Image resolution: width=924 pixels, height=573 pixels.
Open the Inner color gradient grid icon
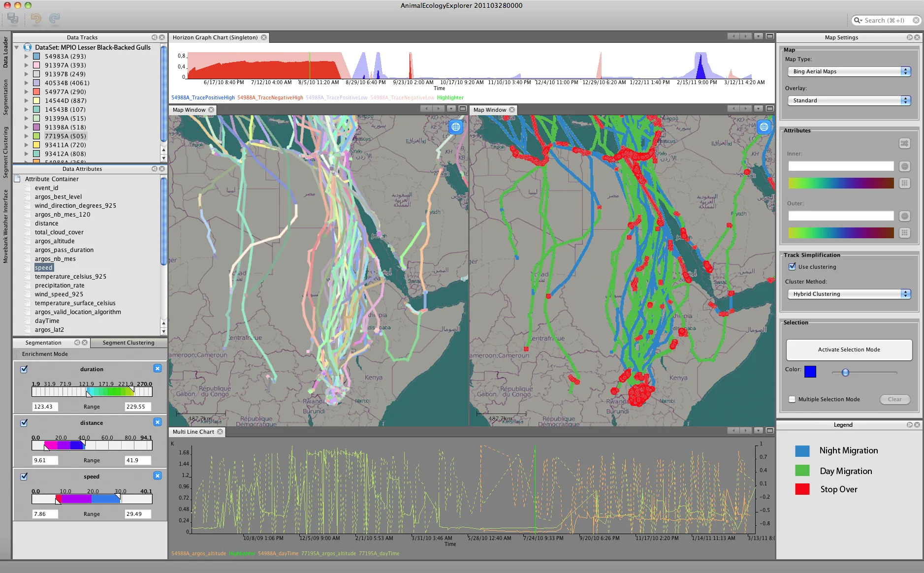904,183
